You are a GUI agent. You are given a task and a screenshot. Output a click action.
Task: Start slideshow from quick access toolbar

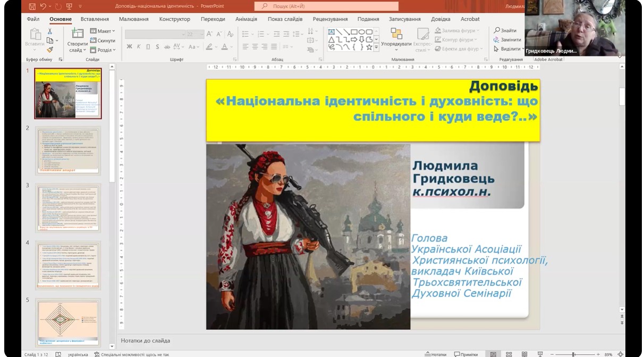coord(70,6)
